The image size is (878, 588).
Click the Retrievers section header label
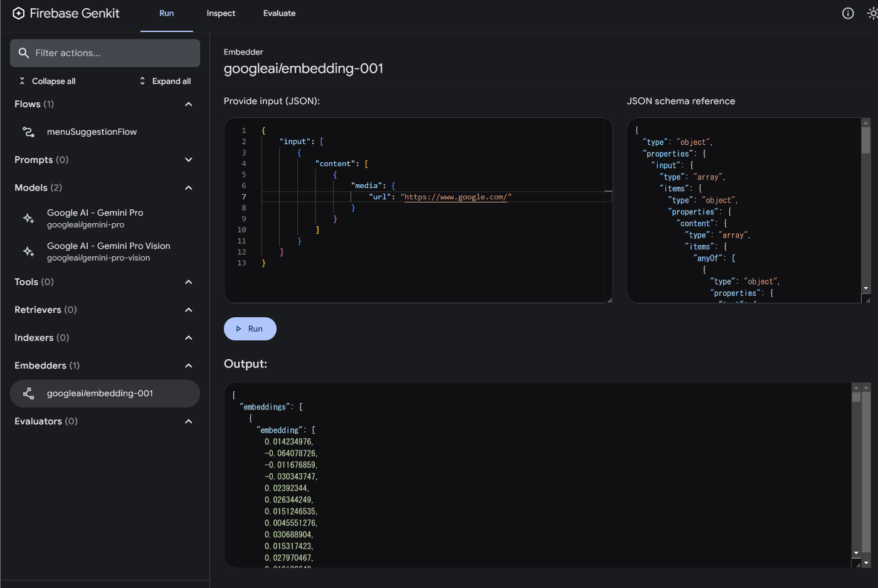pos(46,310)
